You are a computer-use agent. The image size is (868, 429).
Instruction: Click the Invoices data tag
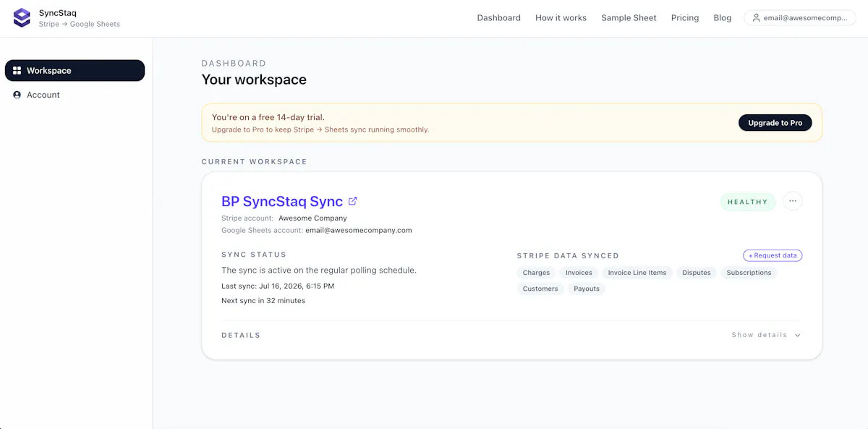579,273
